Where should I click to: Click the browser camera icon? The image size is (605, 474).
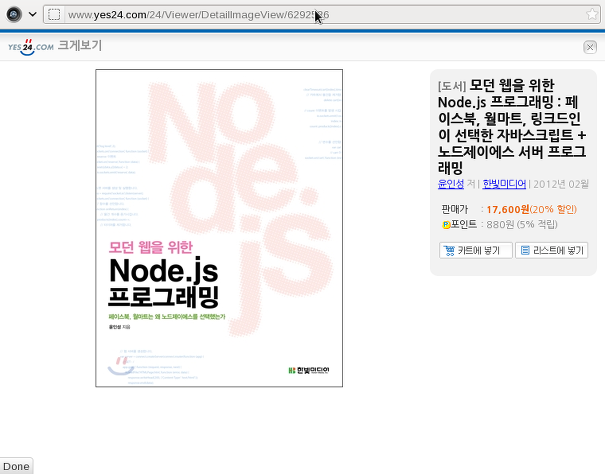pos(14,15)
